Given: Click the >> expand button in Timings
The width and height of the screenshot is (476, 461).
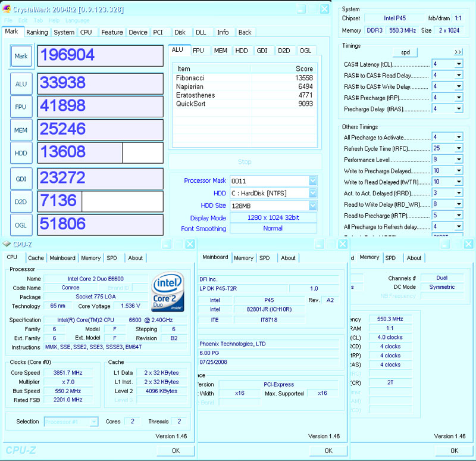Looking at the screenshot, I should pyautogui.click(x=458, y=52).
